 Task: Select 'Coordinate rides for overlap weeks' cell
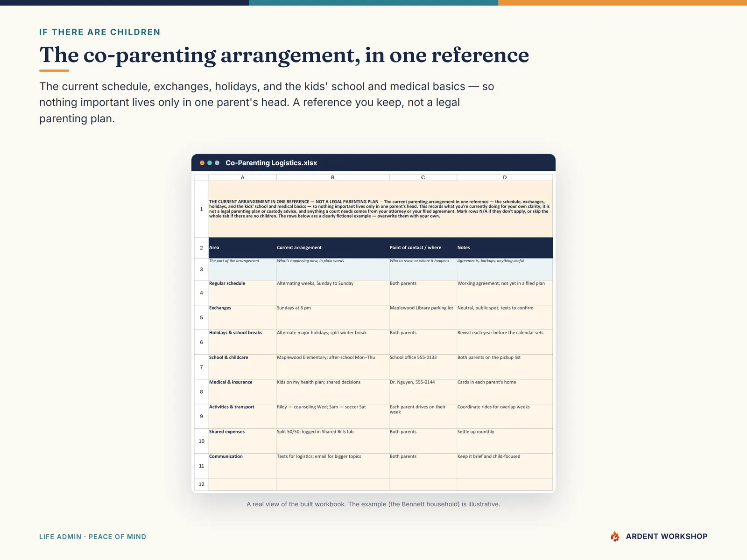[505, 416]
